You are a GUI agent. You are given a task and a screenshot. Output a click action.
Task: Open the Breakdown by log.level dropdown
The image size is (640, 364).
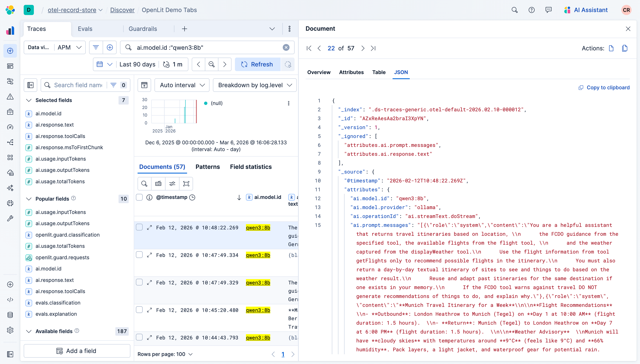click(x=254, y=85)
